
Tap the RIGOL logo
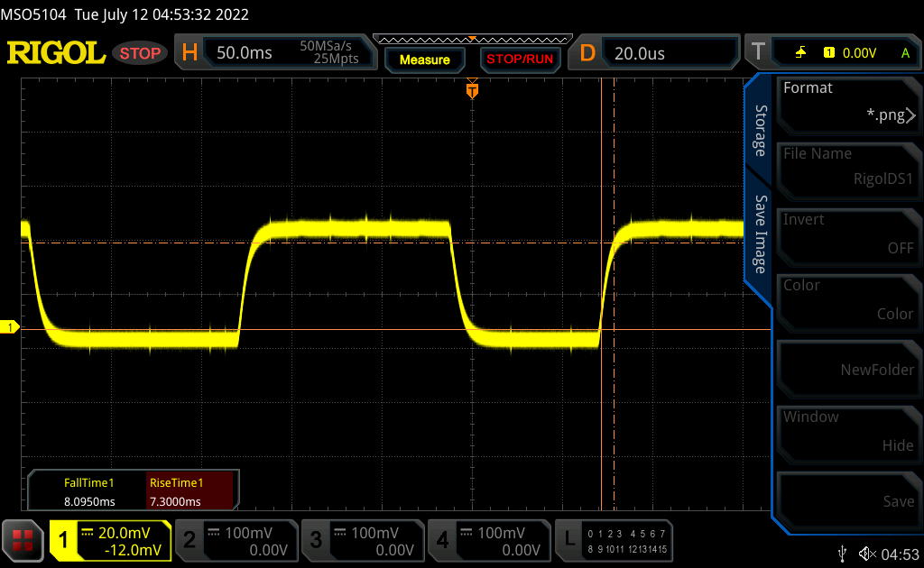[56, 53]
